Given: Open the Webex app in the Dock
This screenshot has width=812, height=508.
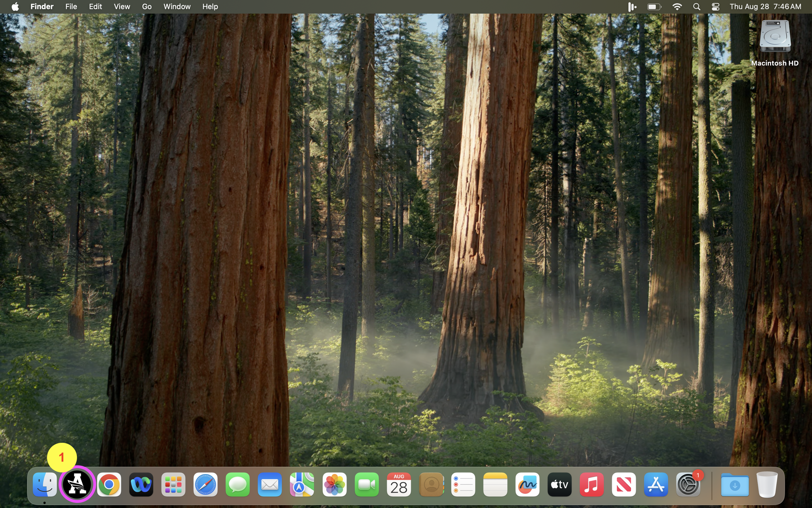Looking at the screenshot, I should click(x=141, y=485).
